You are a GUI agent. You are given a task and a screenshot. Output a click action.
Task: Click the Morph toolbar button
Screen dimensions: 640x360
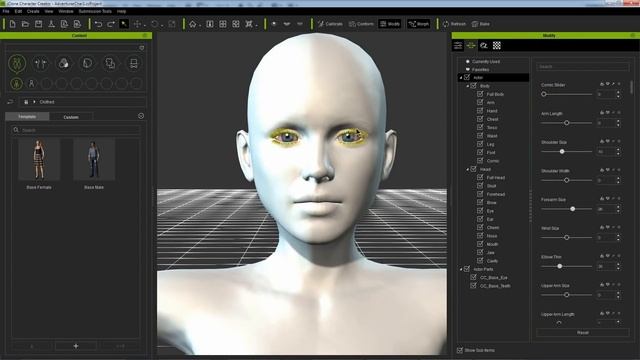point(419,24)
